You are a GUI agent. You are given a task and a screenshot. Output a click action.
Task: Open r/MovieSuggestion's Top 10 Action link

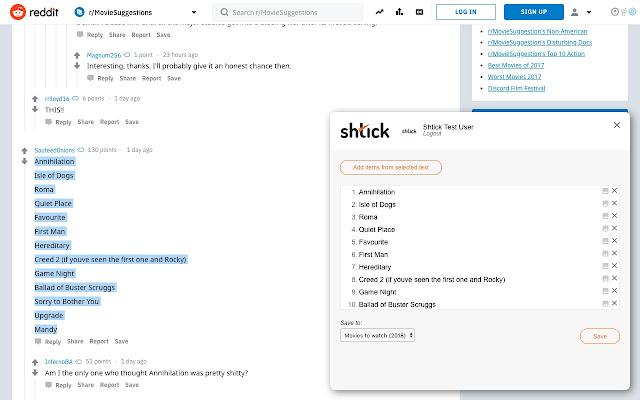pos(536,54)
